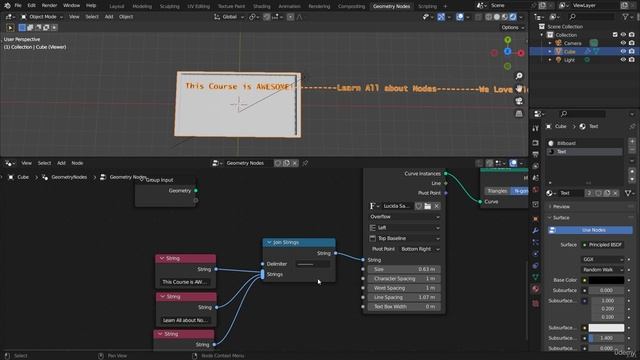Expand the Light item in the outliner
The image size is (640, 360).
[550, 60]
